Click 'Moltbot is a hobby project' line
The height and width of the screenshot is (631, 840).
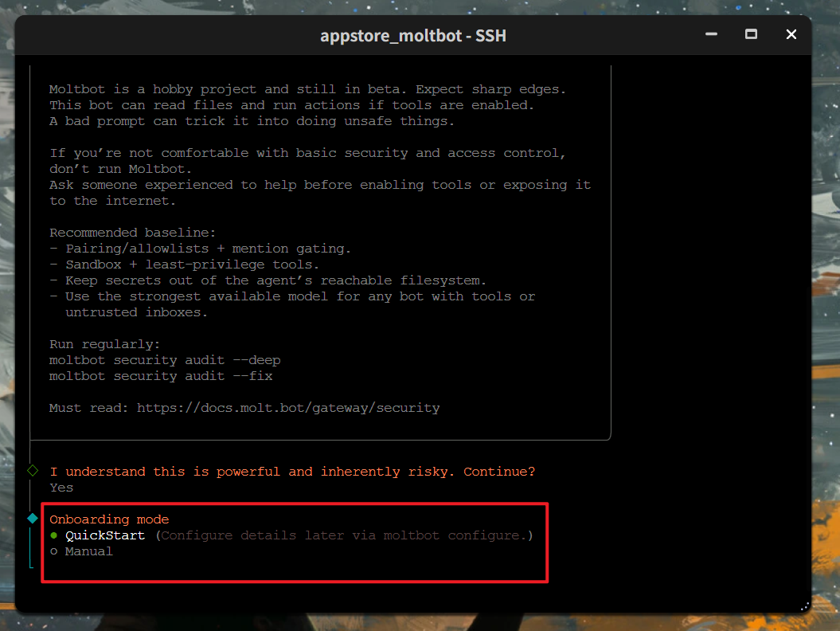[x=307, y=89]
